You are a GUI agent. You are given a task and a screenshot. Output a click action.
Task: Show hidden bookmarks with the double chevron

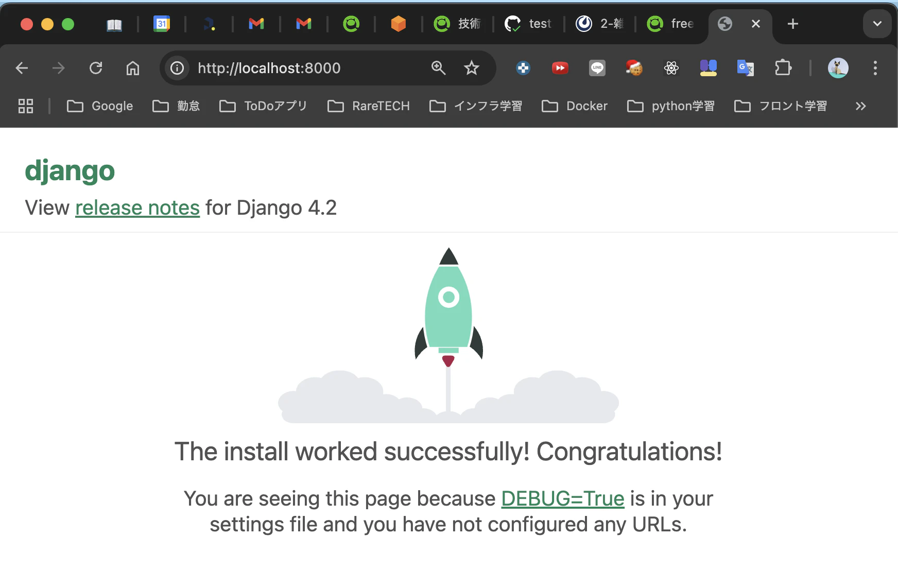[x=861, y=106]
